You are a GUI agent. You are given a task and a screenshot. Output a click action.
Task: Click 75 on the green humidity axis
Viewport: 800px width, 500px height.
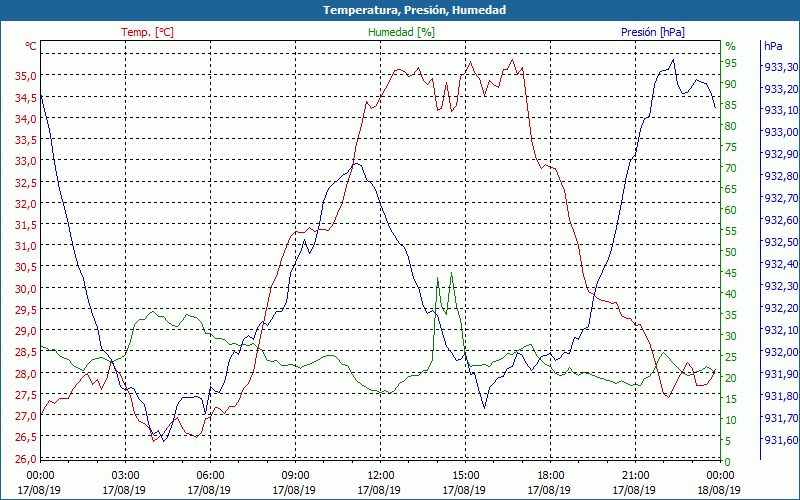click(x=731, y=147)
